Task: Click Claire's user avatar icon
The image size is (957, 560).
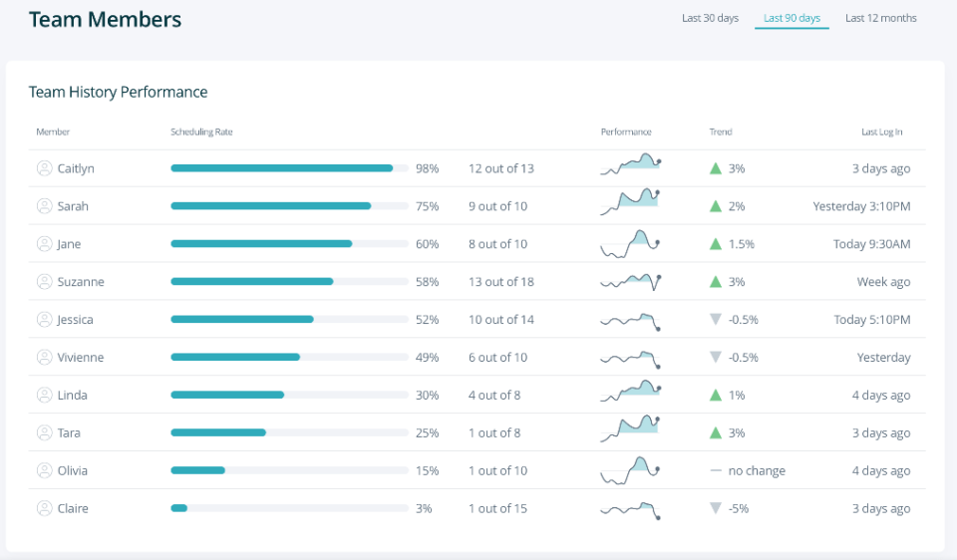Action: pos(44,508)
